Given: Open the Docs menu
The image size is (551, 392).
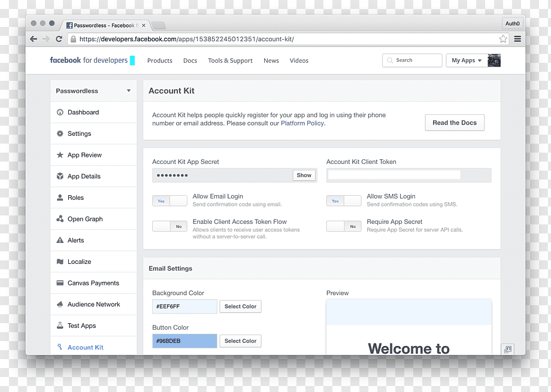Looking at the screenshot, I should click(x=190, y=60).
